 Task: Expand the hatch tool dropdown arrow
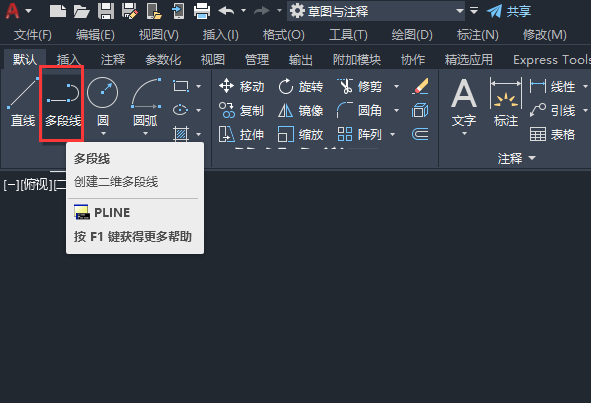tap(198, 134)
